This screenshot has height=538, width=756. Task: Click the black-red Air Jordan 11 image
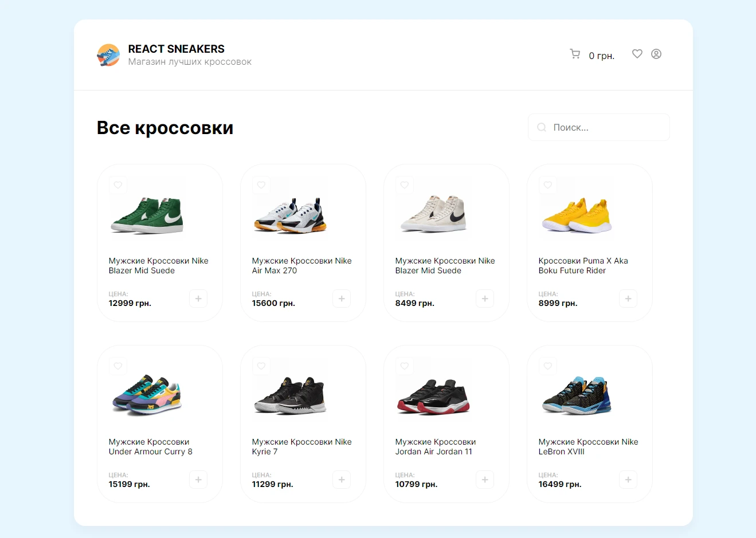coord(434,396)
